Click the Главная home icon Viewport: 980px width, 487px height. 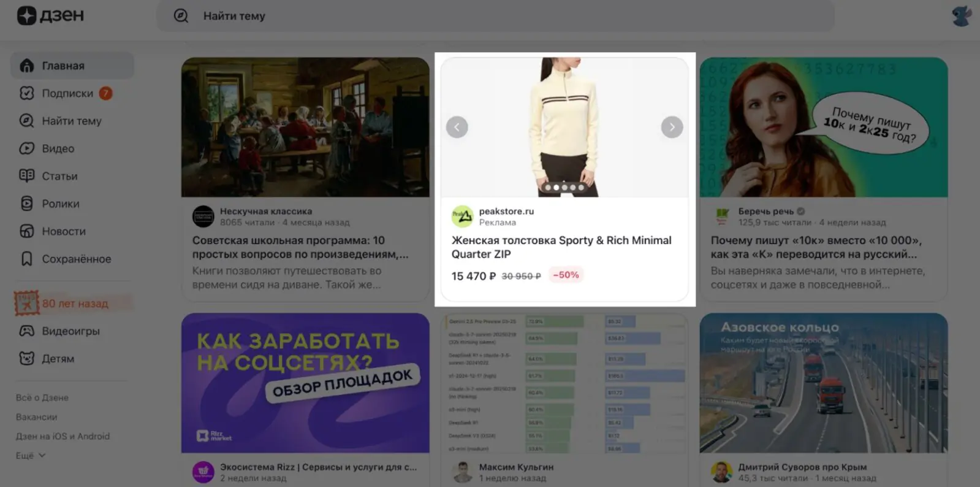pyautogui.click(x=26, y=66)
